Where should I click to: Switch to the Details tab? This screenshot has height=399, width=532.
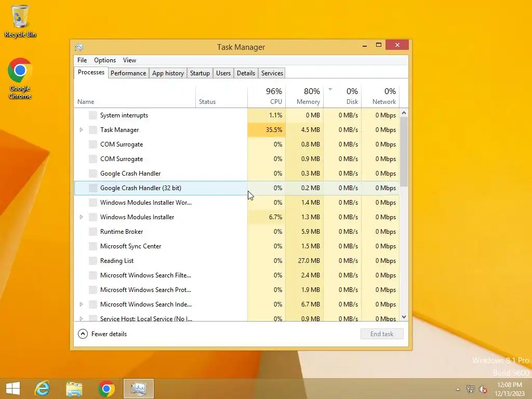click(x=246, y=73)
